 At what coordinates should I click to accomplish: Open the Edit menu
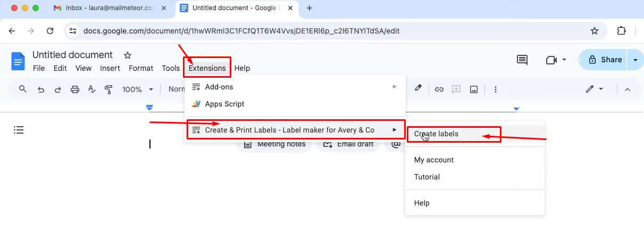pos(60,68)
